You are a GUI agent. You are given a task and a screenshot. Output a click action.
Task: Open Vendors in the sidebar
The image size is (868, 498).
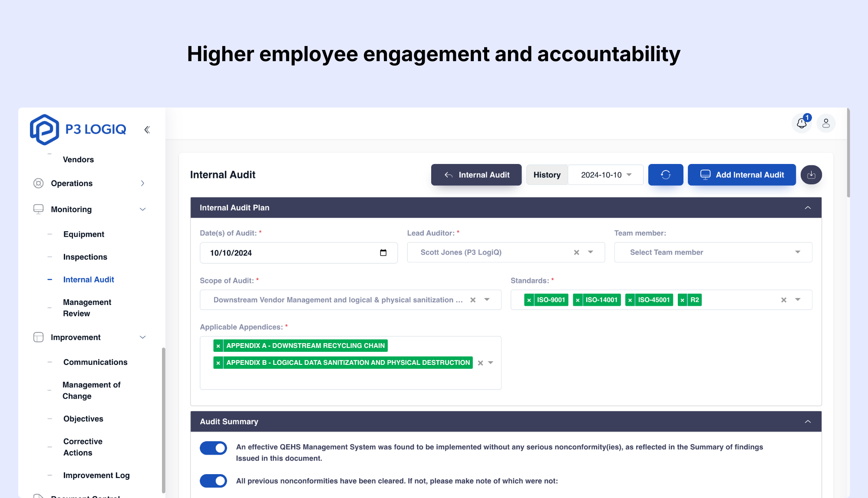pos(78,160)
